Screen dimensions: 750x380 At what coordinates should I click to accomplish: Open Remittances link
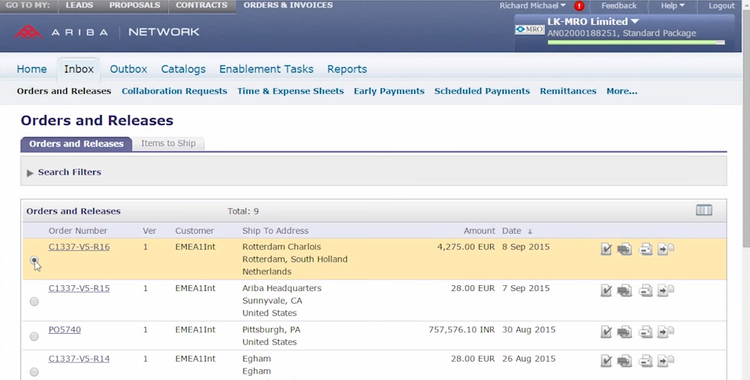tap(568, 91)
